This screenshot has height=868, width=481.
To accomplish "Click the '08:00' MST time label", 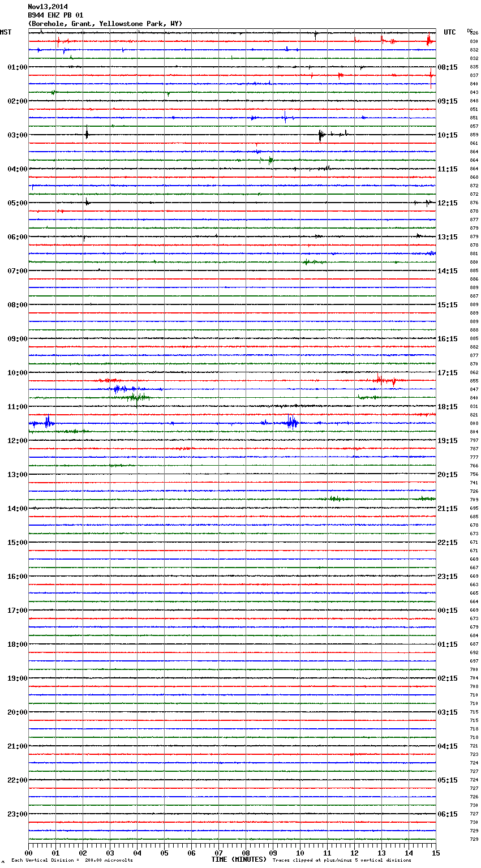I will tap(18, 305).
